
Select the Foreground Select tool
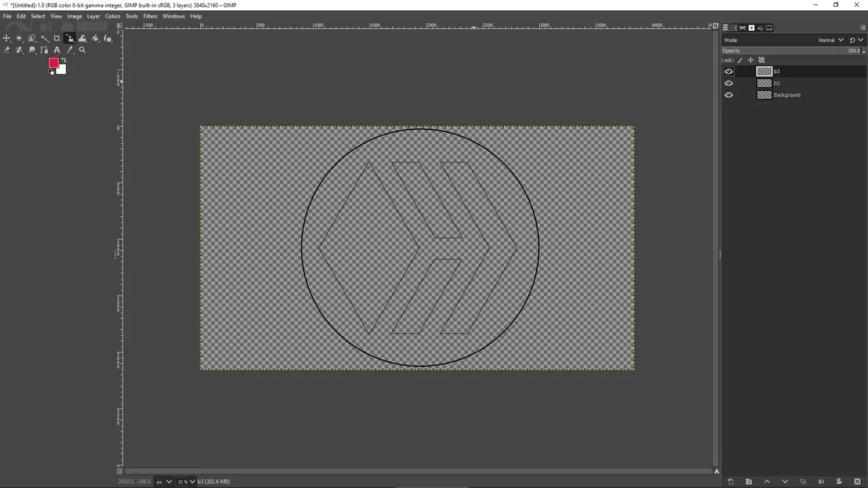click(31, 38)
